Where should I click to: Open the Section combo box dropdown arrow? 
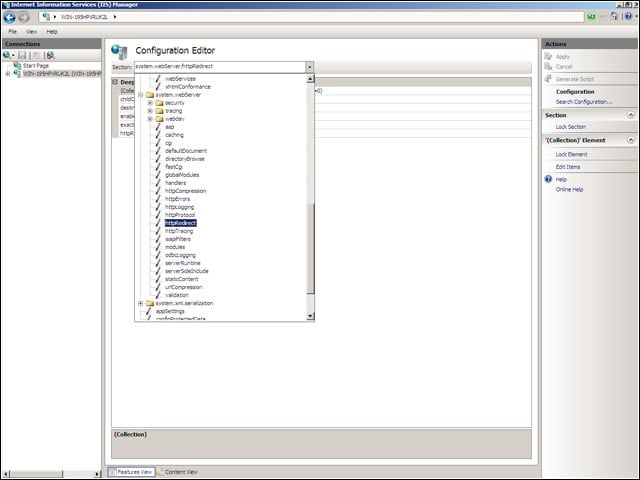[x=309, y=67]
